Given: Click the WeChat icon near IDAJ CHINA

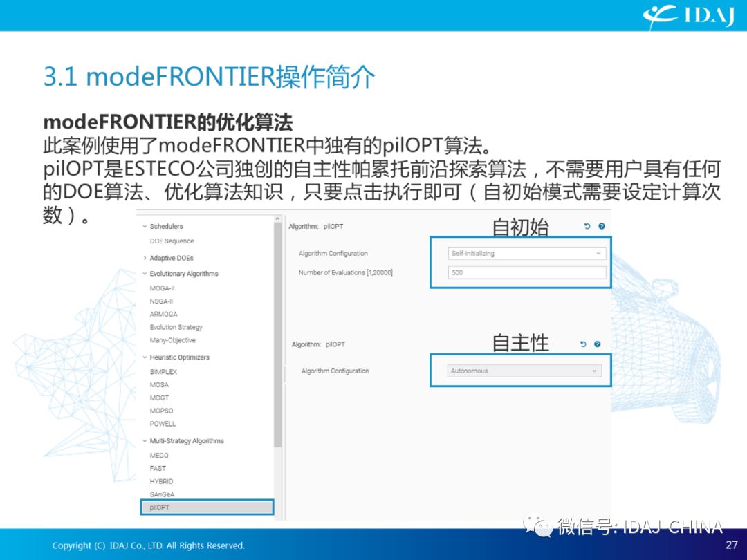Looking at the screenshot, I should coord(538,525).
